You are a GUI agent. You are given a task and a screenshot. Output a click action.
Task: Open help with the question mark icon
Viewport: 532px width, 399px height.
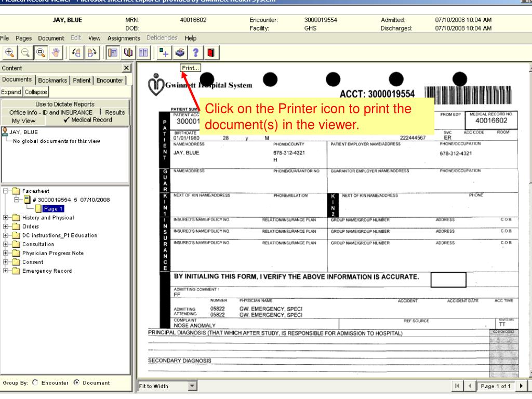[x=195, y=52]
